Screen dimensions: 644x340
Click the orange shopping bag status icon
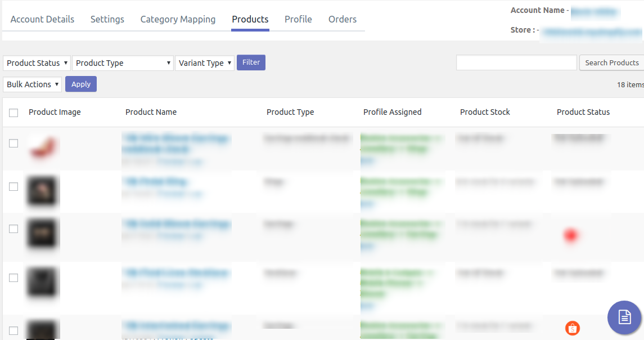[572, 328]
